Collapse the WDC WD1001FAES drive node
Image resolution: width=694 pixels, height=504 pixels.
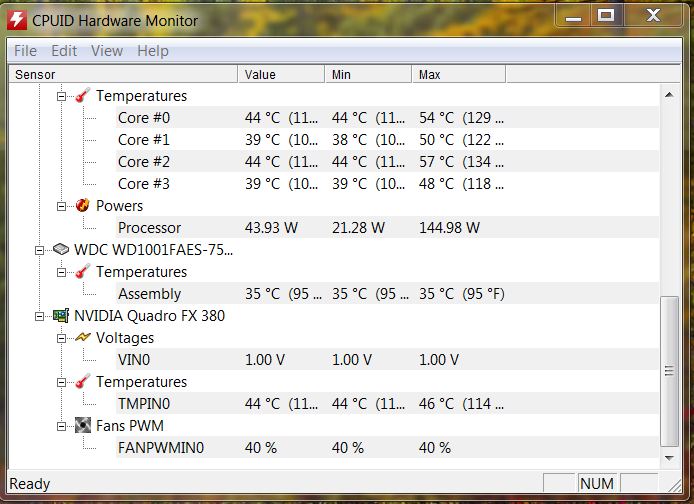39,250
